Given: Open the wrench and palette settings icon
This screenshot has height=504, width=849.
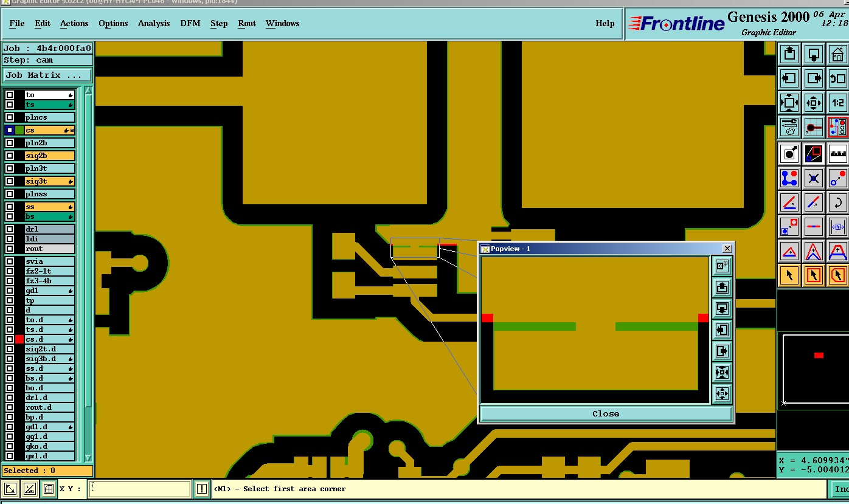Looking at the screenshot, I should [x=789, y=126].
